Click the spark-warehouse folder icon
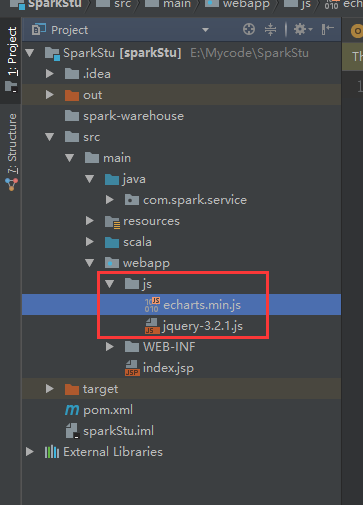The image size is (363, 505). click(72, 116)
